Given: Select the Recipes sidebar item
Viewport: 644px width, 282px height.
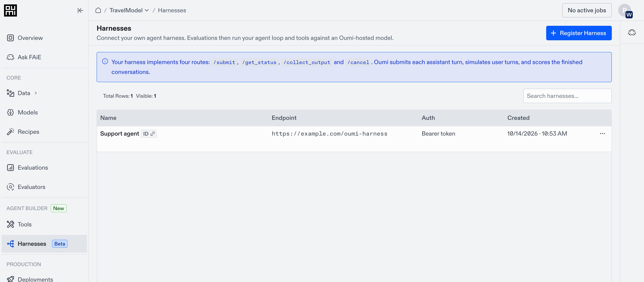Looking at the screenshot, I should click(44, 132).
